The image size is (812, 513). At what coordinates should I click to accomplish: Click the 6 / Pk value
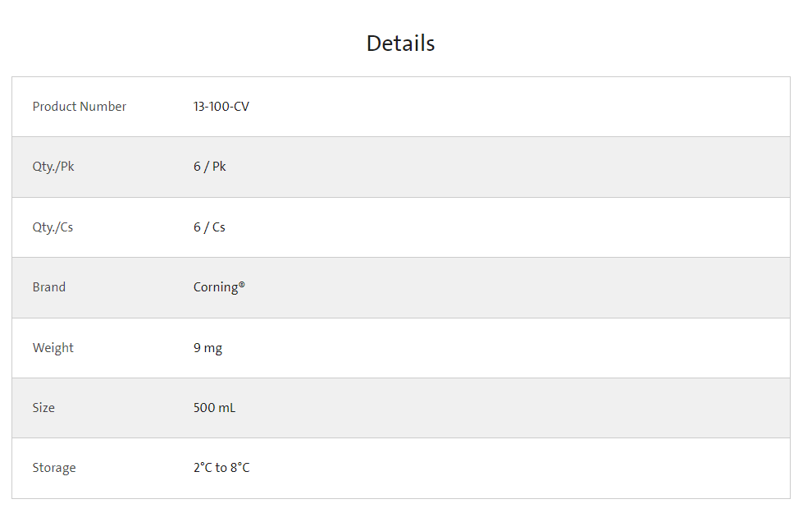pos(210,167)
